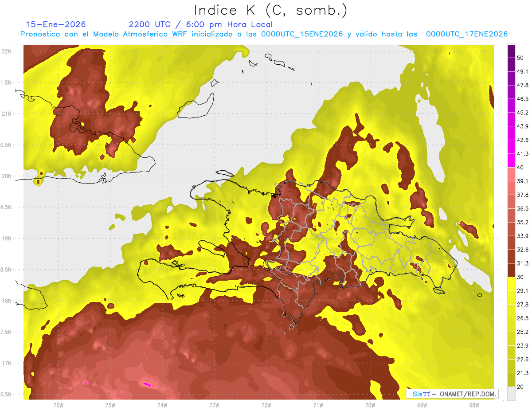Click the color bar label "21.3"
This screenshot has width=532, height=411.
[x=523, y=373]
